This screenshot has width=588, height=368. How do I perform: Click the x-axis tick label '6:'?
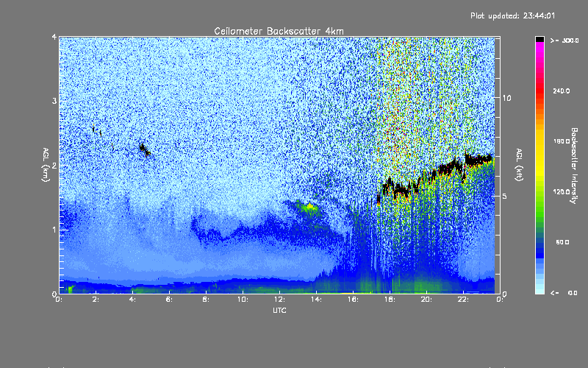click(170, 300)
